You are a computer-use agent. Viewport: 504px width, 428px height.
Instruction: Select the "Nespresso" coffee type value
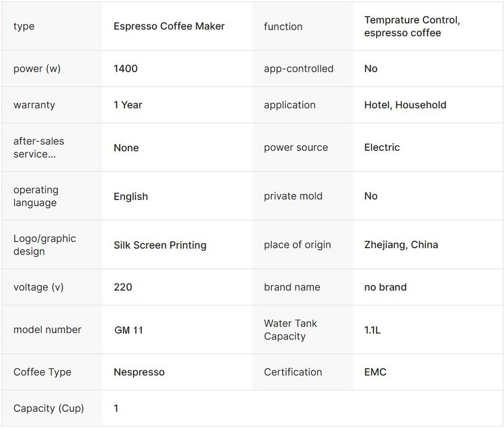point(139,372)
